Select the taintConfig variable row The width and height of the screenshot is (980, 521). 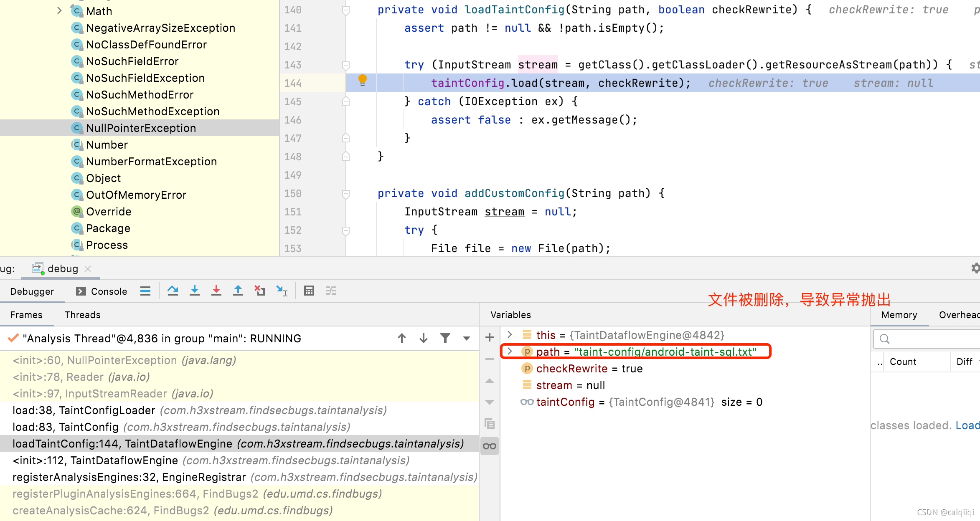642,402
